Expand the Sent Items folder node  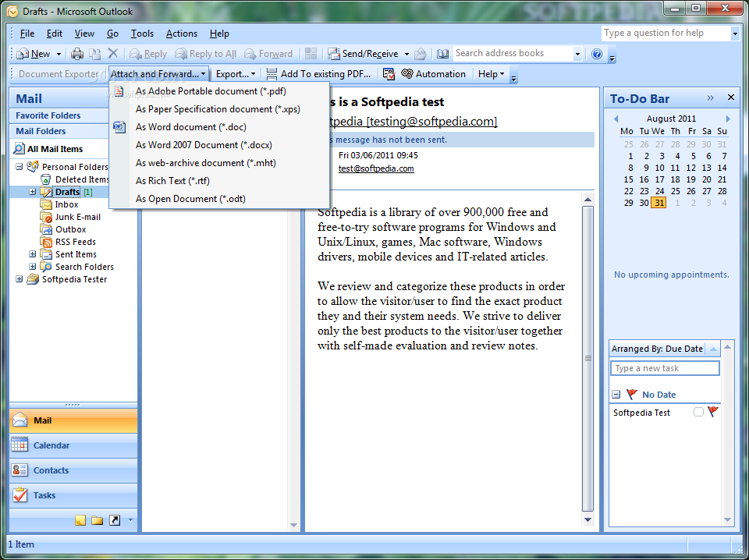[33, 254]
